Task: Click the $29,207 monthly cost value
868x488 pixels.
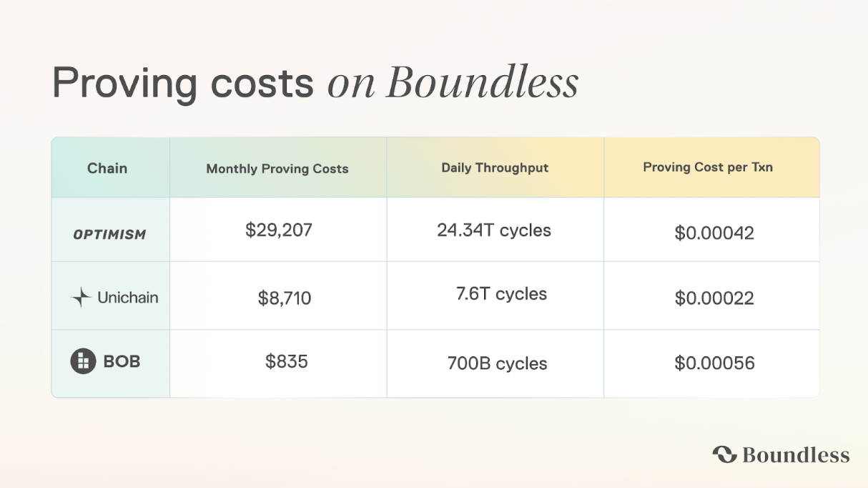Action: tap(279, 230)
